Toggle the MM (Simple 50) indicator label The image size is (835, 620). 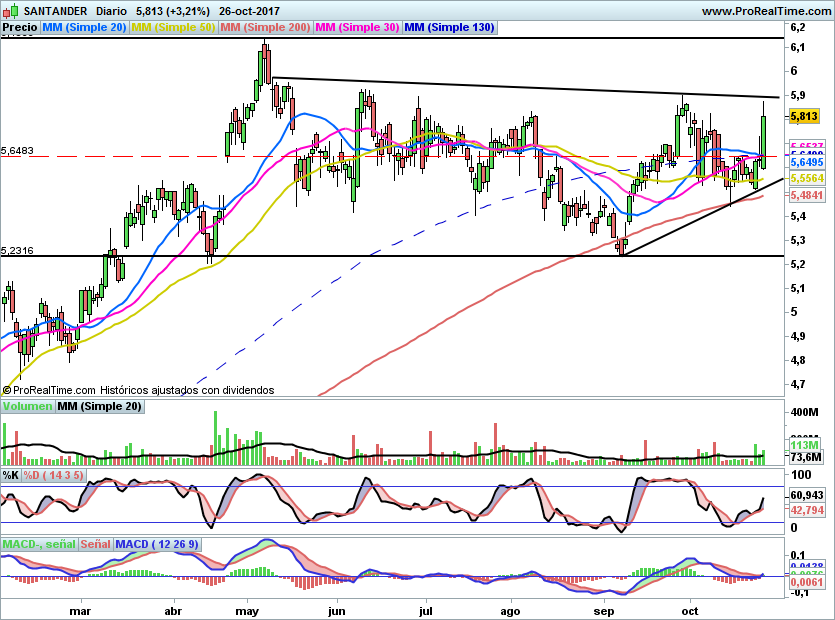tap(173, 28)
